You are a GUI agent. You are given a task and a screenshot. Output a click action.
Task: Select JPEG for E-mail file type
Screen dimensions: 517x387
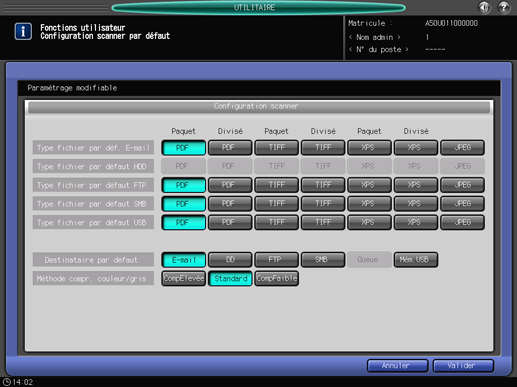[x=462, y=148]
